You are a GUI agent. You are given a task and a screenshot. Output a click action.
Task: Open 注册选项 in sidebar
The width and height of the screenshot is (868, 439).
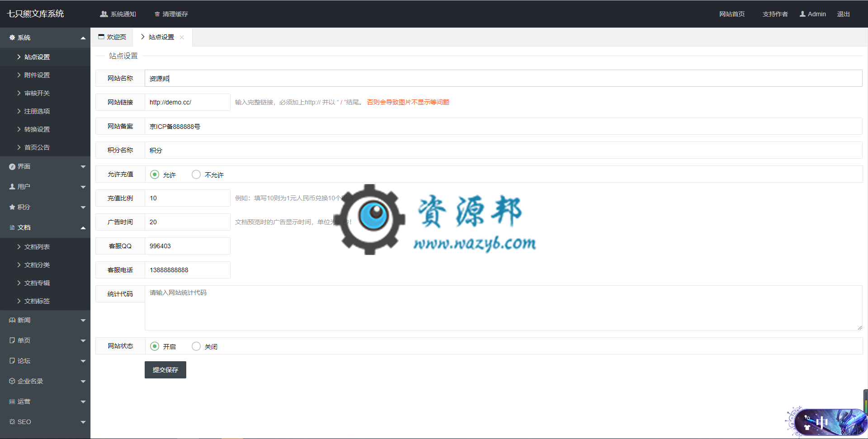click(45, 111)
